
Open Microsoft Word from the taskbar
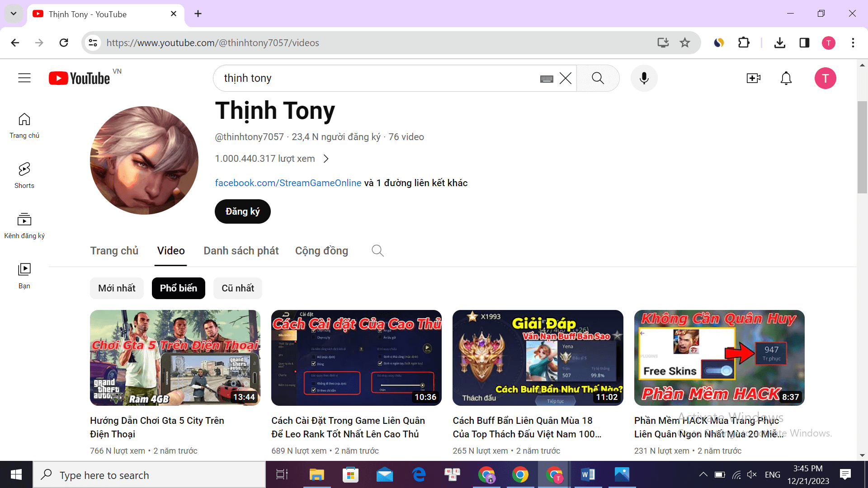point(588,474)
